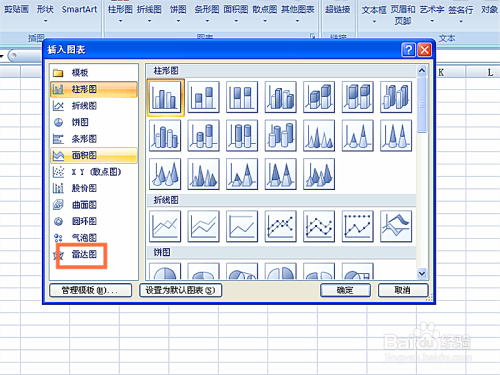Pick the 100% stacked cylinder thumbnail
Screen dimensions: 500x375
[x=242, y=136]
